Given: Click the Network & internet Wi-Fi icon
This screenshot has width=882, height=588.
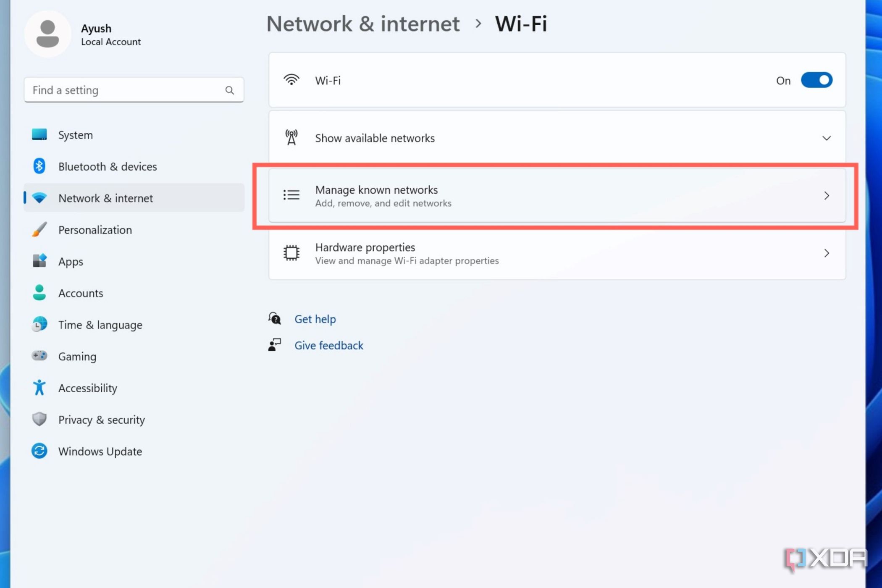Looking at the screenshot, I should (39, 198).
